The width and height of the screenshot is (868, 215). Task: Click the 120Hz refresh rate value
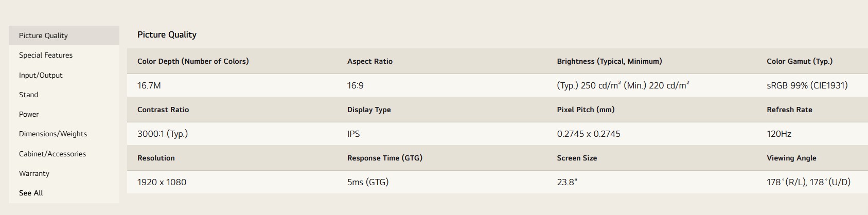pyautogui.click(x=778, y=134)
